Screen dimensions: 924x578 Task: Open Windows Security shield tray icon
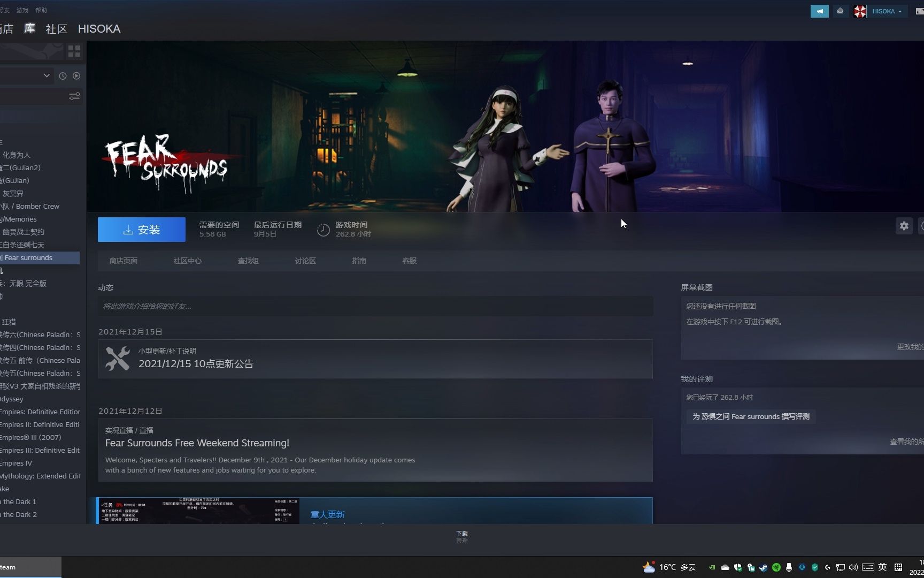[x=738, y=567]
